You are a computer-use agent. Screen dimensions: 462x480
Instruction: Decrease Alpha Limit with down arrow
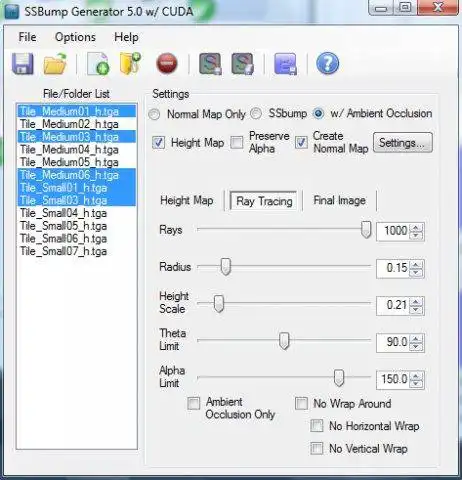tap(416, 383)
